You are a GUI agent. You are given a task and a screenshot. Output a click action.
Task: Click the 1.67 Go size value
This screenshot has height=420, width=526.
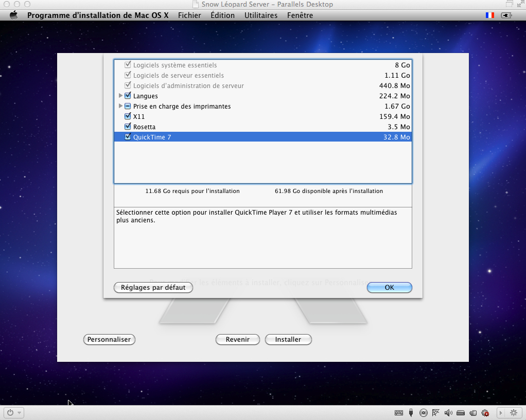397,107
